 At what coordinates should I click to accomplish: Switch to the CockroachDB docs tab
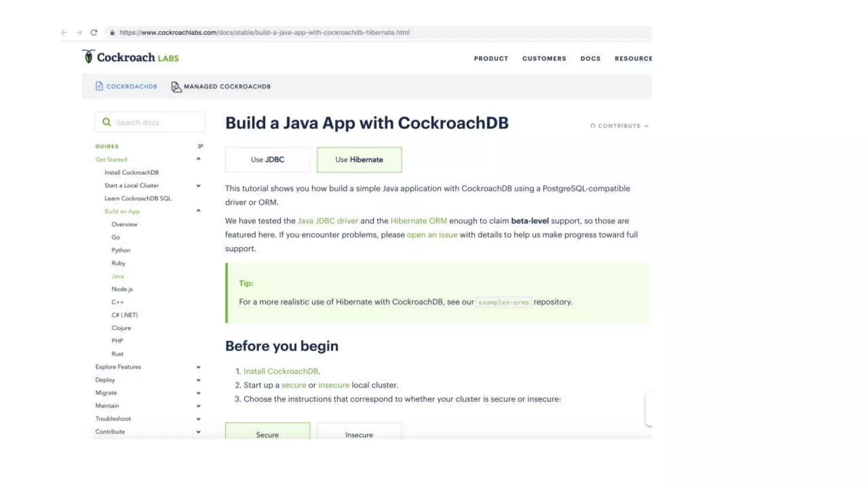tap(126, 86)
